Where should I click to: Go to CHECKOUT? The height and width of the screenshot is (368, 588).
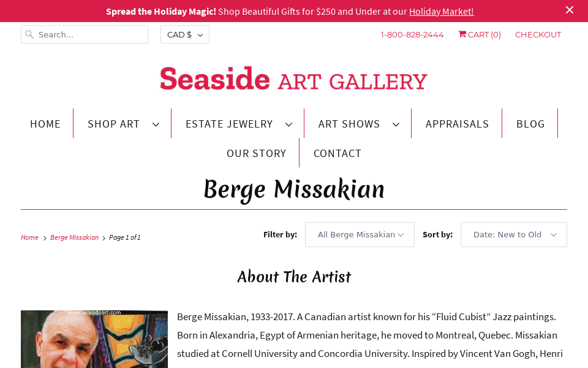pos(538,34)
